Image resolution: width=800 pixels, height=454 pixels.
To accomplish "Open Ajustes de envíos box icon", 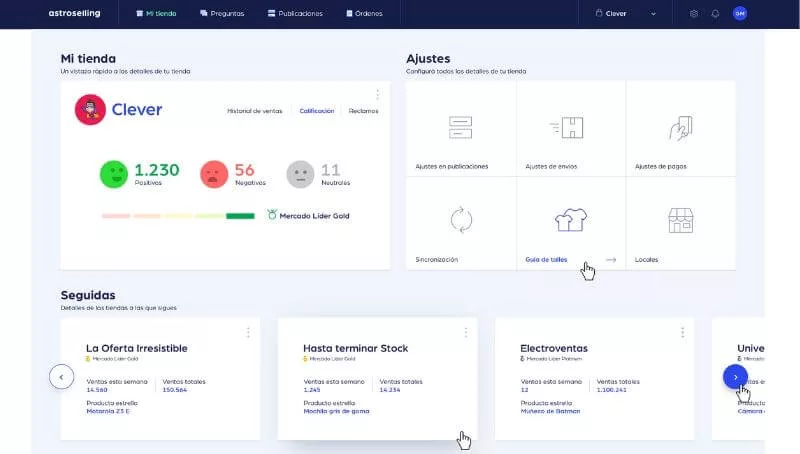I will click(x=570, y=128).
